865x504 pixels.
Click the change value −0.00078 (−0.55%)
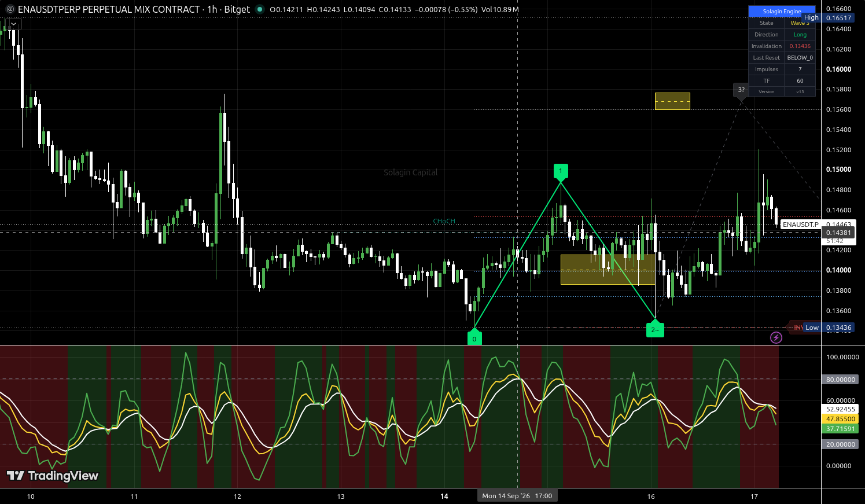[446, 10]
